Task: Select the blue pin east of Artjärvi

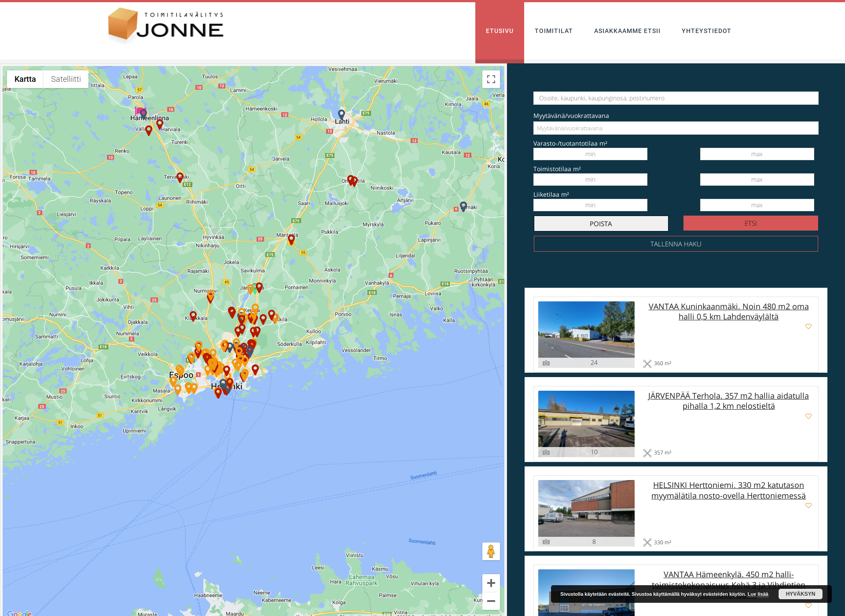Action: 463,206
